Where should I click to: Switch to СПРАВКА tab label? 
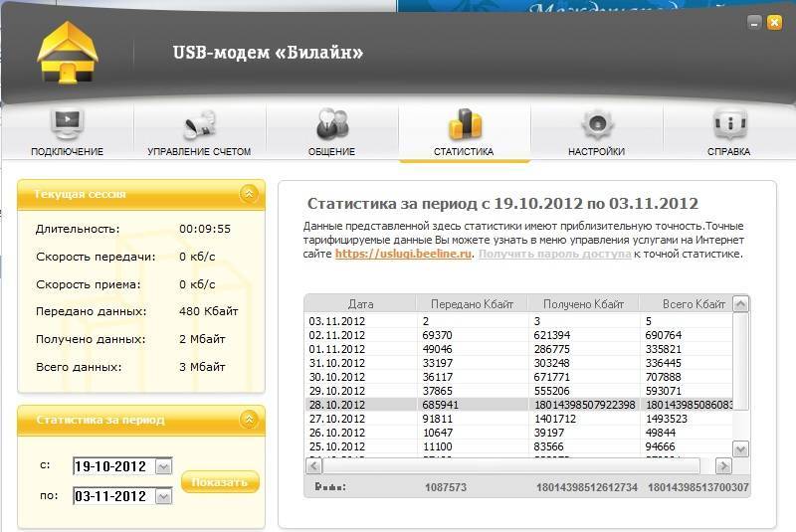[729, 151]
